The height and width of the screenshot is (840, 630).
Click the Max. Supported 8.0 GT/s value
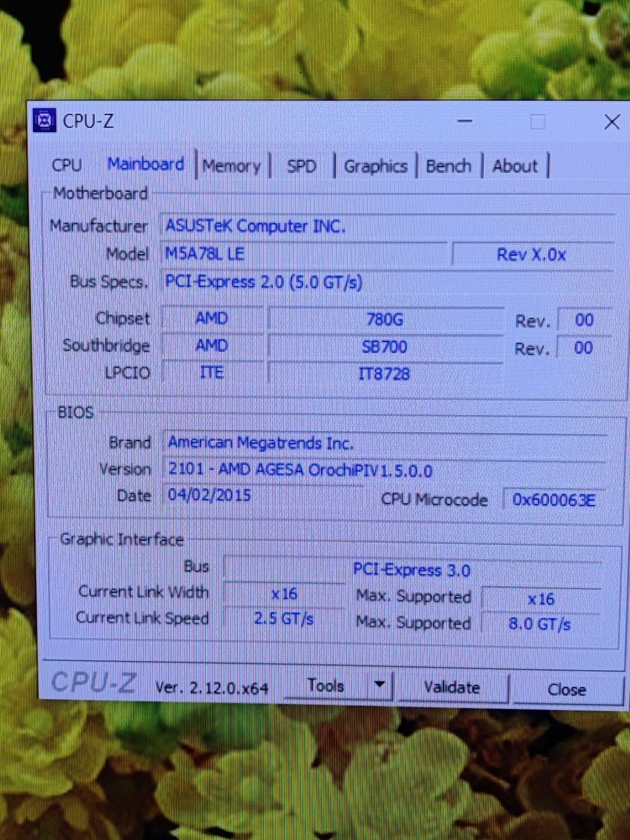[540, 624]
